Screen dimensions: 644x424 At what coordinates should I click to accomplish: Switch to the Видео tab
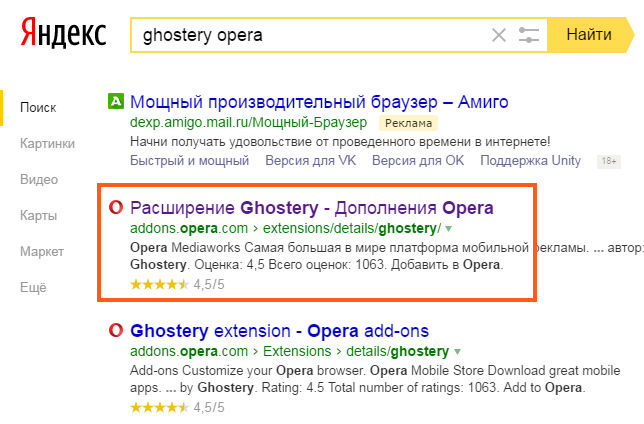point(39,179)
